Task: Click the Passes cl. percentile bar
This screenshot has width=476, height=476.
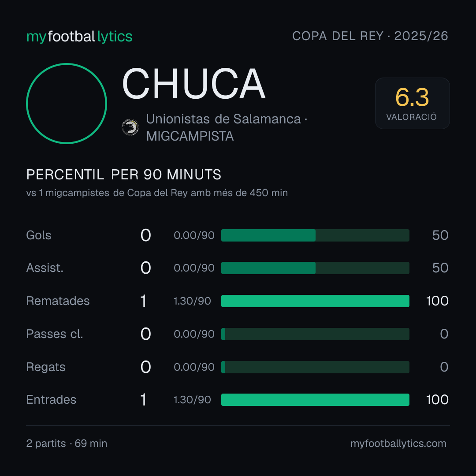Action: 315,334
